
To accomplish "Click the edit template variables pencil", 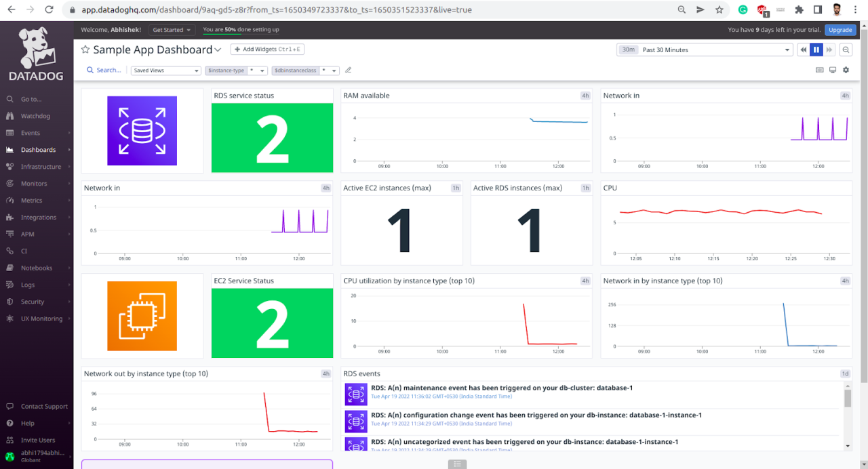I will pyautogui.click(x=349, y=70).
